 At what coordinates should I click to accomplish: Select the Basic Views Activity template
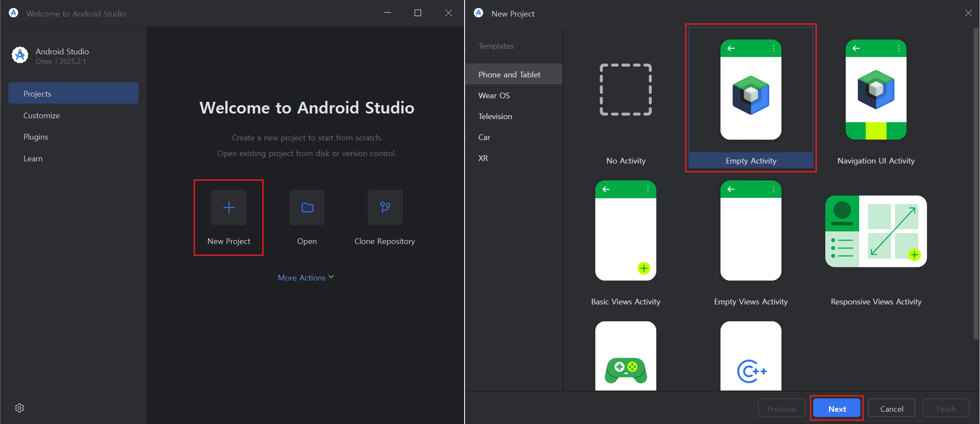[626, 230]
